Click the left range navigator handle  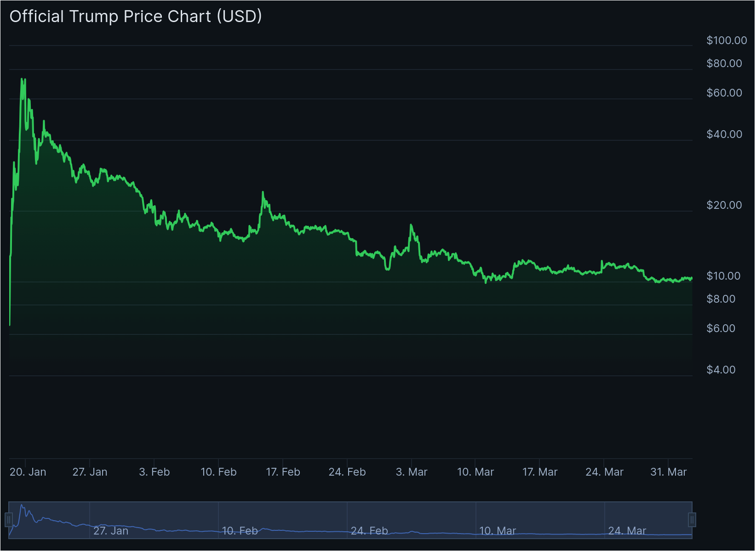[x=8, y=520]
